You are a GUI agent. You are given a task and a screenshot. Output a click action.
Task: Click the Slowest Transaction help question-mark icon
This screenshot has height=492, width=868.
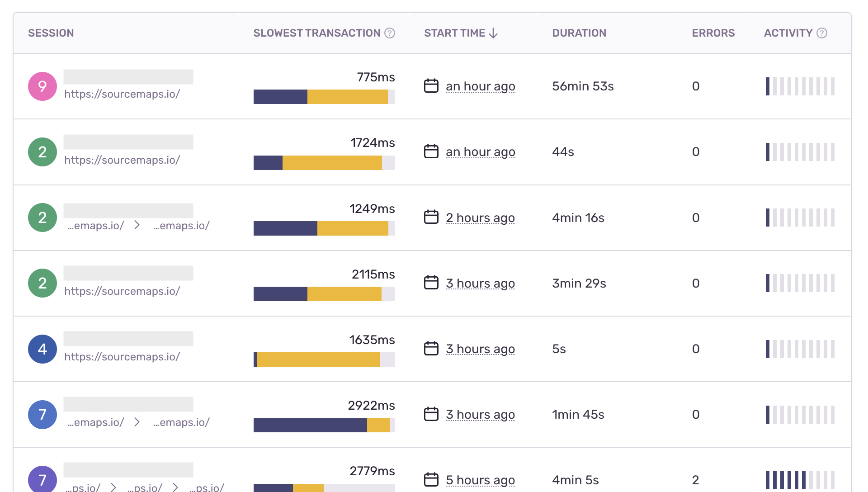(390, 33)
